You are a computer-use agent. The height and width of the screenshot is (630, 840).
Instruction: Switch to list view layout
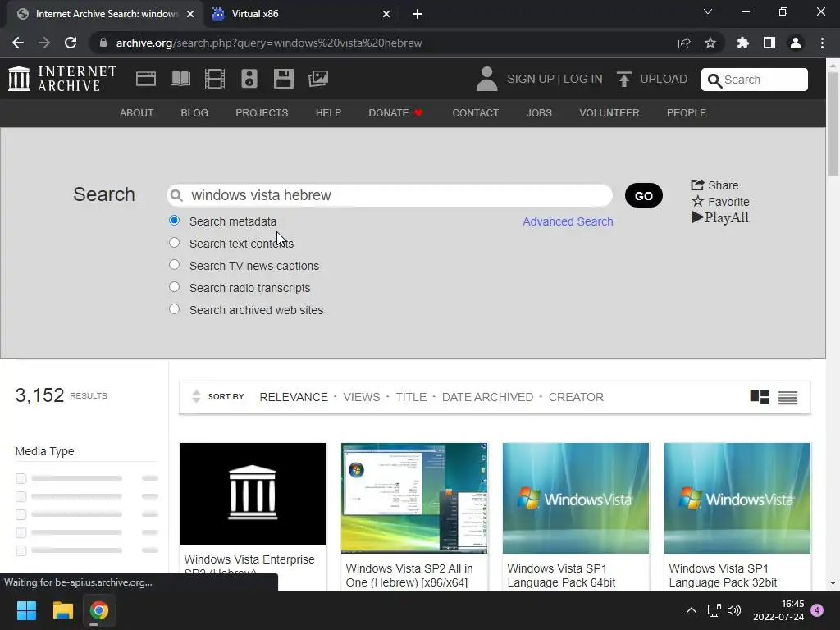(787, 398)
